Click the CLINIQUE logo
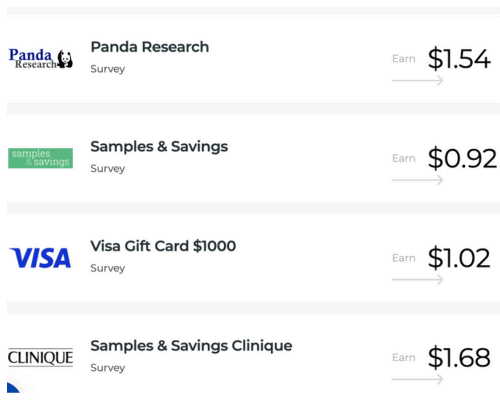500x400 pixels. pyautogui.click(x=40, y=357)
